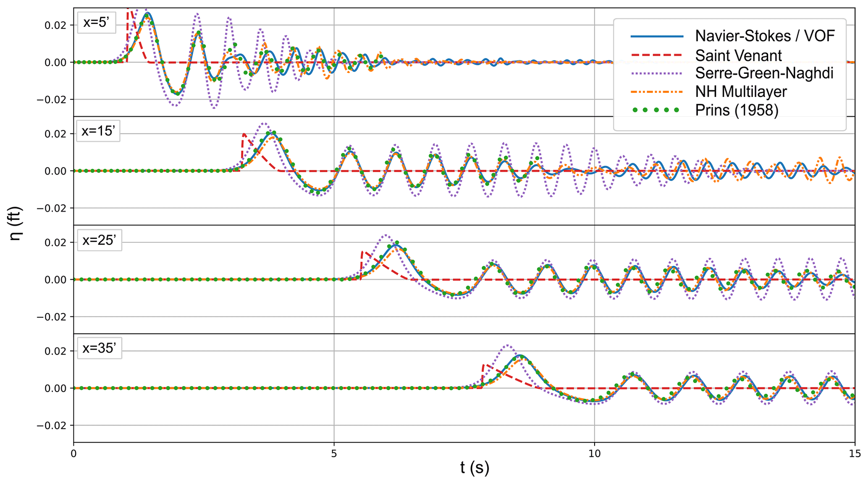Click the Navier-Stokes / VOF legend label
The height and width of the screenshot is (484, 868).
click(765, 36)
